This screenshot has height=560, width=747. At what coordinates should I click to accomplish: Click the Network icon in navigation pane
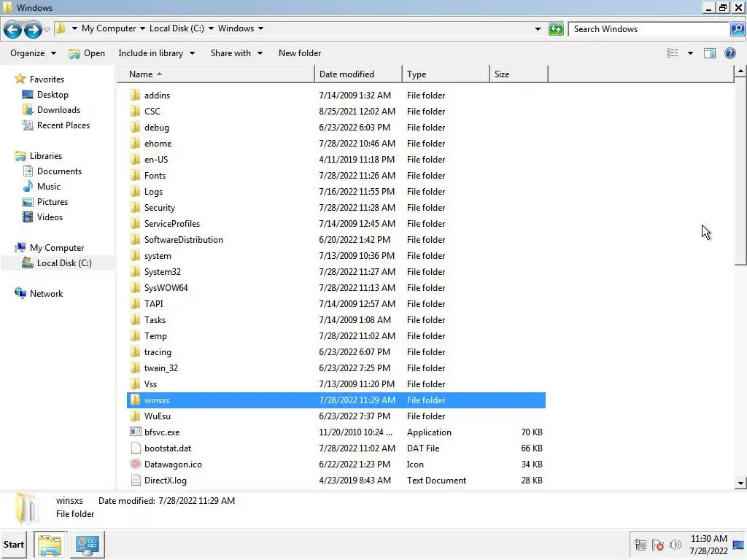[x=20, y=293]
